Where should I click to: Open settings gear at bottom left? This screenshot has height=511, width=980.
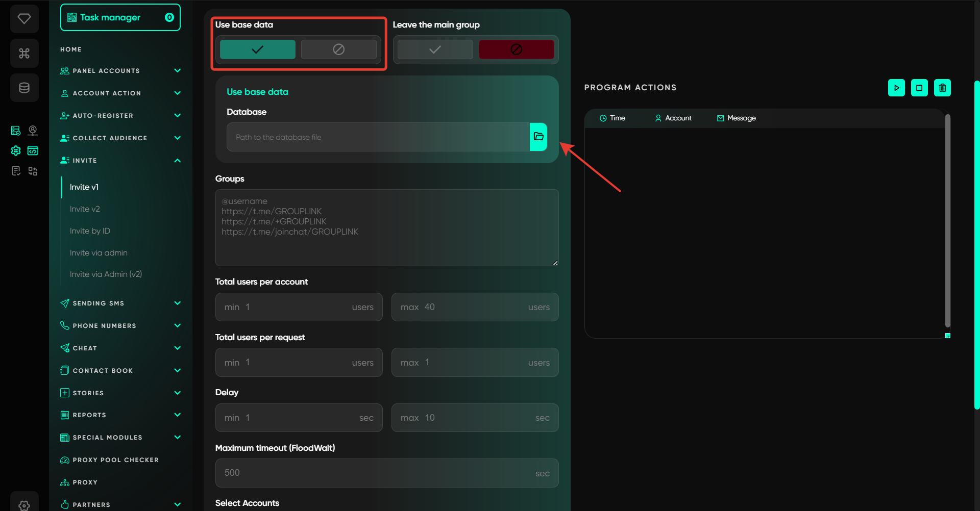[24, 505]
